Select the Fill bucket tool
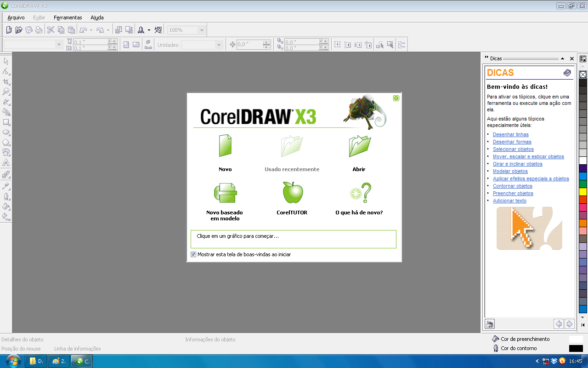Image resolution: width=588 pixels, height=368 pixels. [6, 206]
